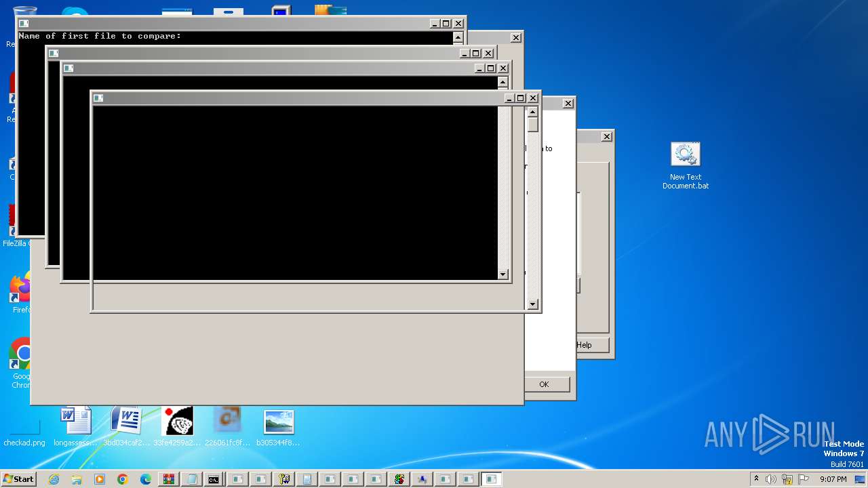Launch Google Chrome from the desktop shortcut
Image resolution: width=868 pixels, height=488 pixels.
22,363
